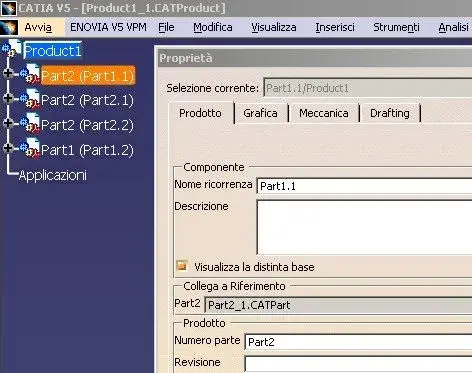Open the File menu
This screenshot has height=373, width=472.
pyautogui.click(x=166, y=27)
